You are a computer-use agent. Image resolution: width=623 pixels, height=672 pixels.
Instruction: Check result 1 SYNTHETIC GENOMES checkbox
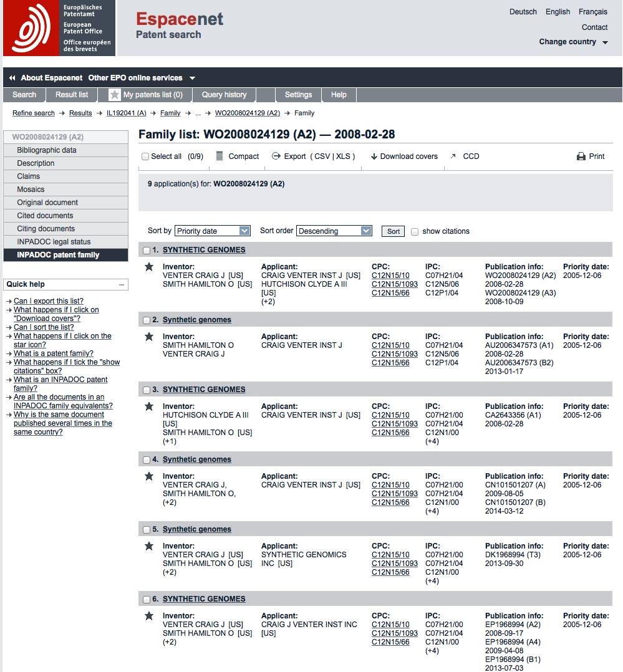point(147,251)
